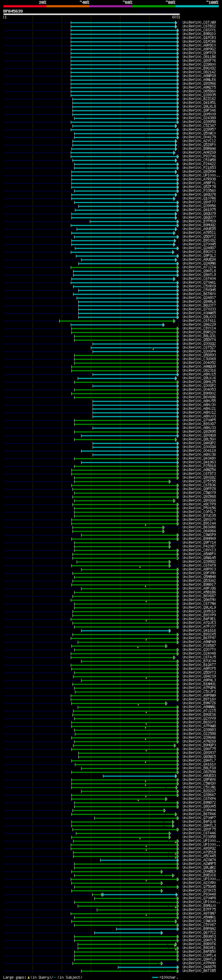Select hit label UniRef100_P93706
The width and height of the screenshot is (222, 980).
[x=199, y=156]
